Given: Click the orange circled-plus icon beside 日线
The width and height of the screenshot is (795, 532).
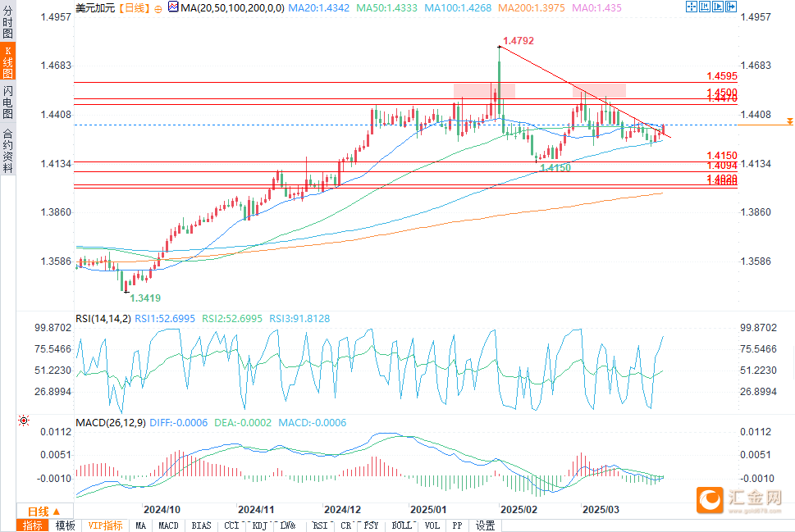Looking at the screenshot, I should pyautogui.click(x=158, y=9).
